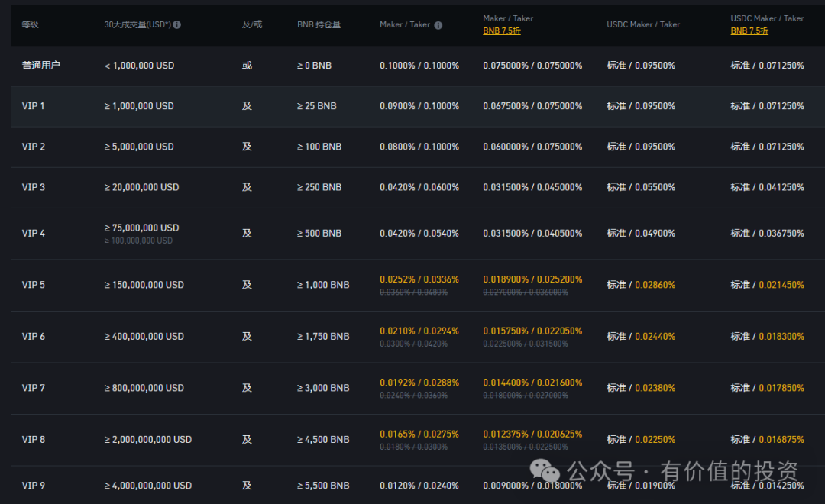The height and width of the screenshot is (504, 825).
Task: Click the BNB 持仓量 column header
Action: (x=319, y=24)
